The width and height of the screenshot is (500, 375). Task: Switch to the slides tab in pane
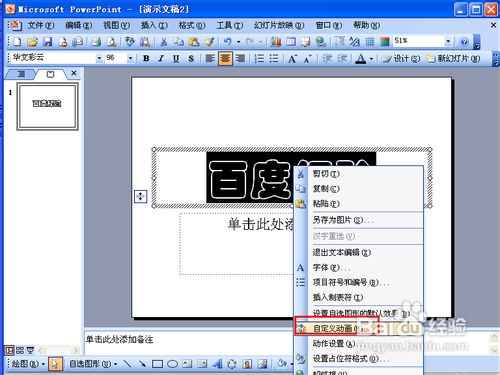[x=50, y=74]
